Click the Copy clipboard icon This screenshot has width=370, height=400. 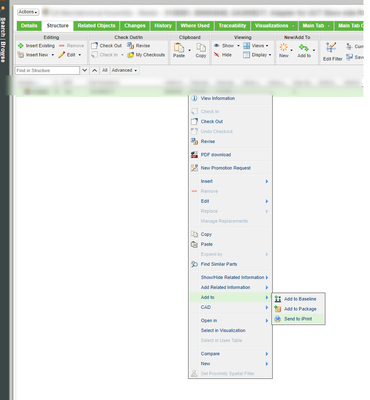[201, 48]
